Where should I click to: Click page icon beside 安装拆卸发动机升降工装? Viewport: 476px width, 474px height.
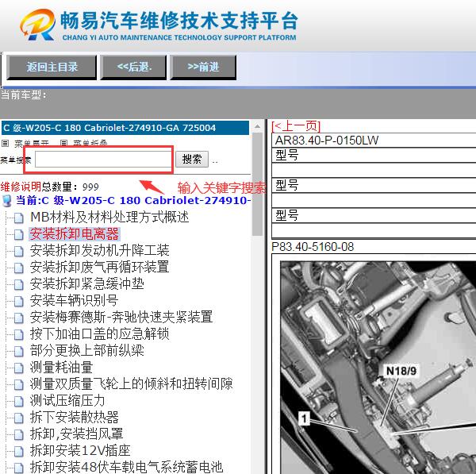tap(18, 251)
